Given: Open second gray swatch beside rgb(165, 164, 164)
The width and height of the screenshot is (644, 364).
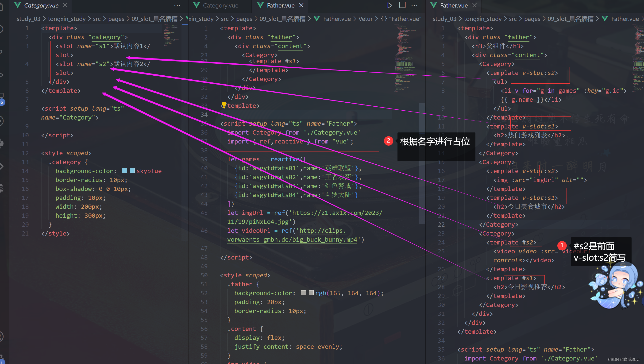Looking at the screenshot, I should tap(311, 293).
